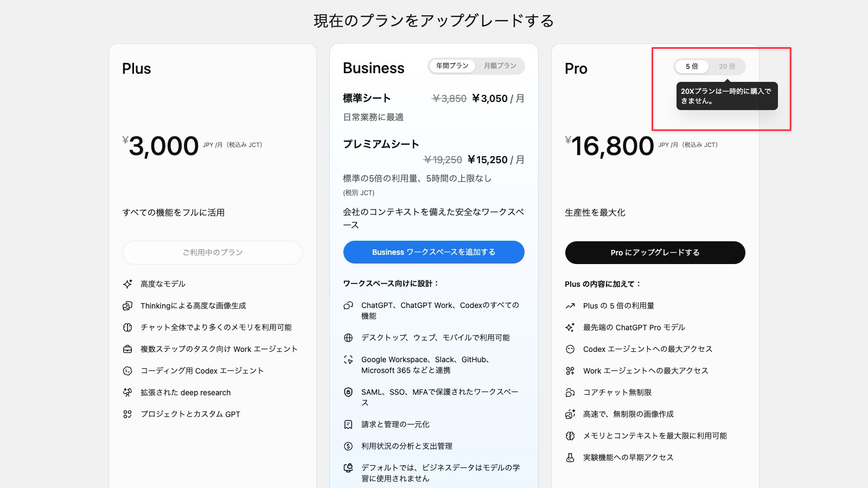The width and height of the screenshot is (868, 488).
Task: Click the ¥3,050 / 月 price
Action: pyautogui.click(x=499, y=99)
